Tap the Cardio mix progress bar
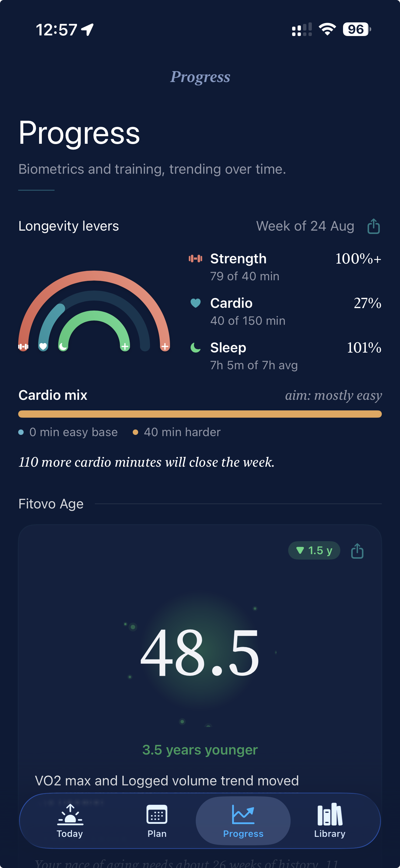 tap(200, 414)
